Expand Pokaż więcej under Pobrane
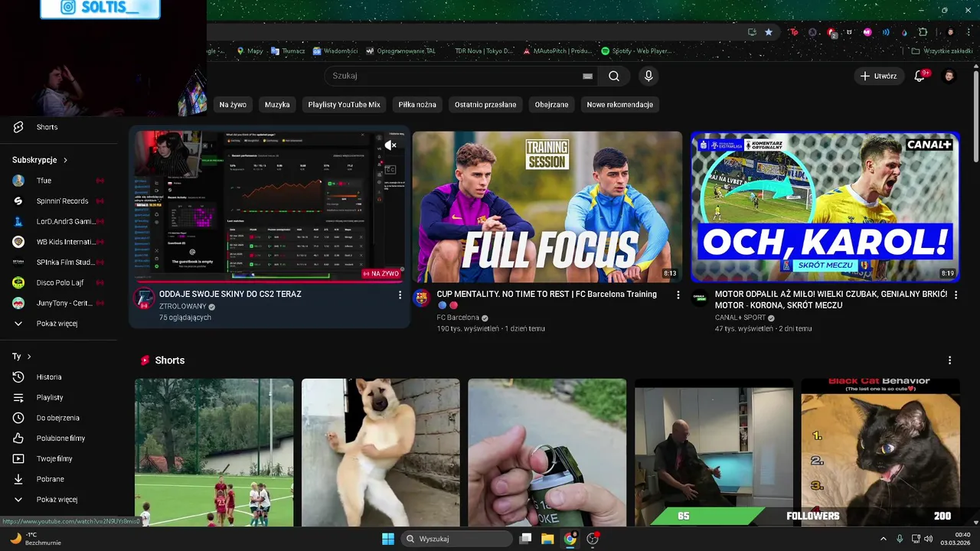 pyautogui.click(x=58, y=500)
